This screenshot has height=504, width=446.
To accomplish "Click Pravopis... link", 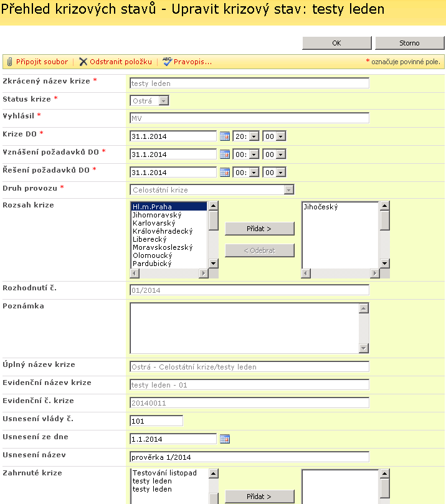I will (x=193, y=62).
